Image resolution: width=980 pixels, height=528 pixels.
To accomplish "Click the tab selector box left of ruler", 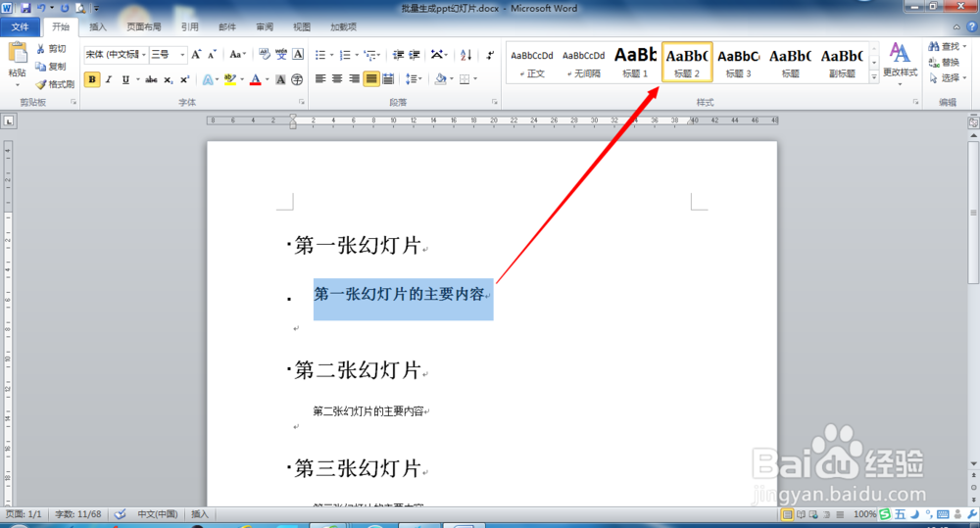I will tap(9, 121).
